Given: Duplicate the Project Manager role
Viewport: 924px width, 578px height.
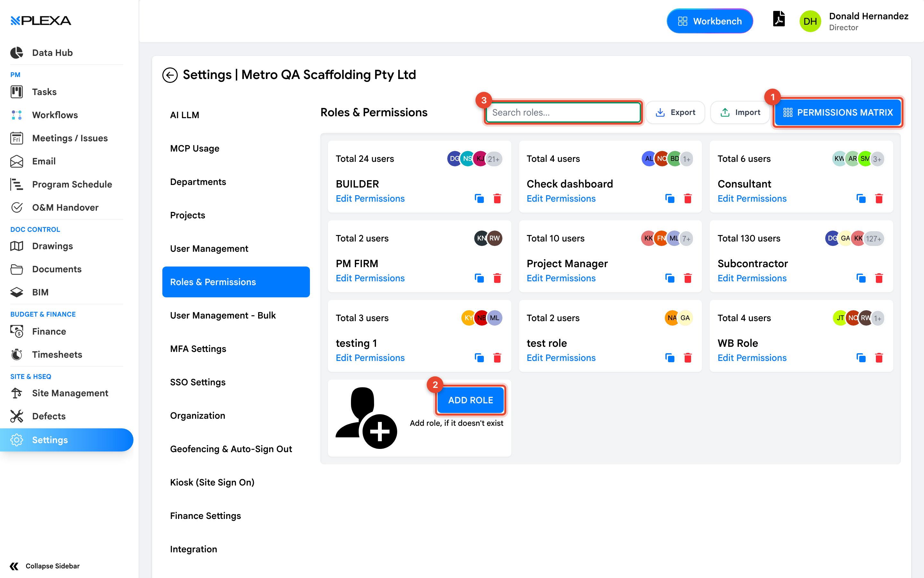Looking at the screenshot, I should coord(670,278).
